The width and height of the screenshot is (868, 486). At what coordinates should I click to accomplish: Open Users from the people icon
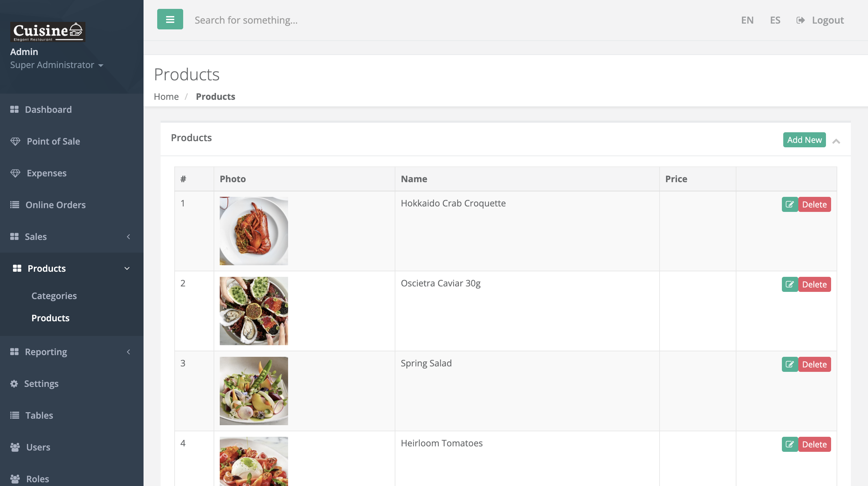point(15,447)
